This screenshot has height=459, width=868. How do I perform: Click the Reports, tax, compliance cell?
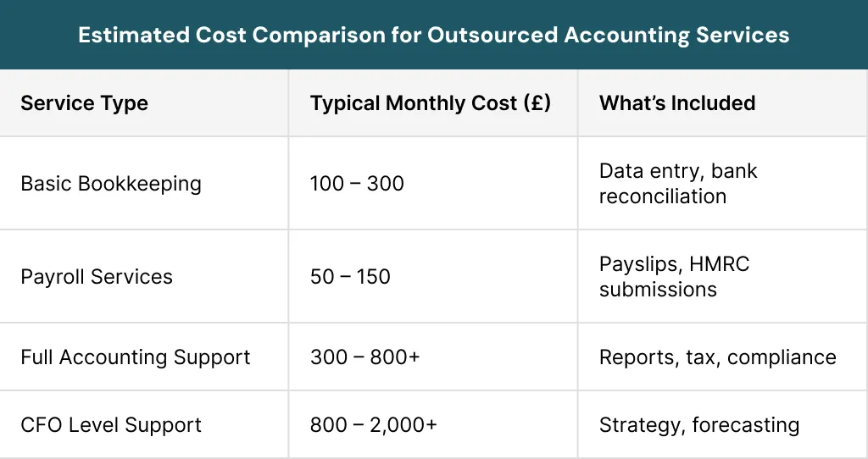[717, 357]
